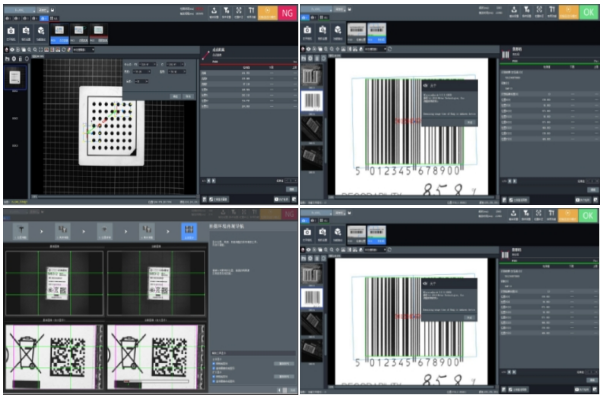Click the magnifier camera icon in top-right window
This screenshot has height=397, width=603.
[322, 31]
